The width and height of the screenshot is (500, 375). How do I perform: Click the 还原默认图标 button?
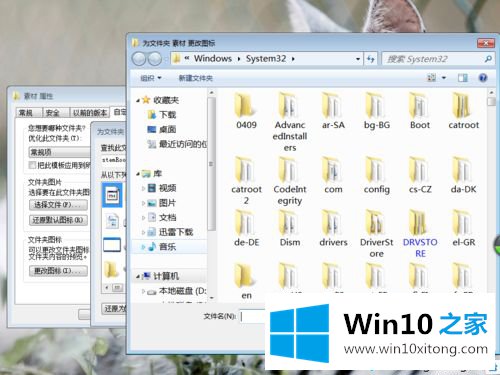[58, 220]
